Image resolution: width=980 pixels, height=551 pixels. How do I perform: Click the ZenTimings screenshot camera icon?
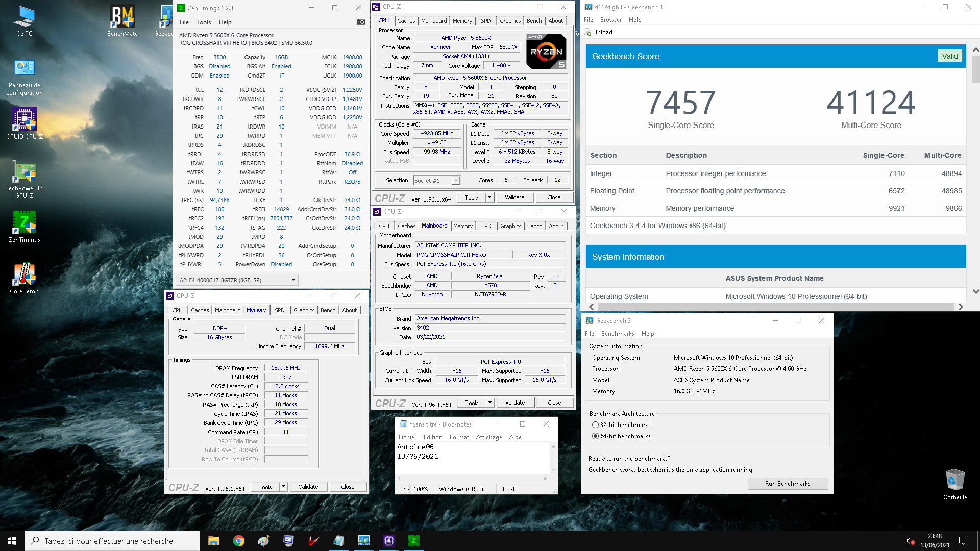coord(360,22)
